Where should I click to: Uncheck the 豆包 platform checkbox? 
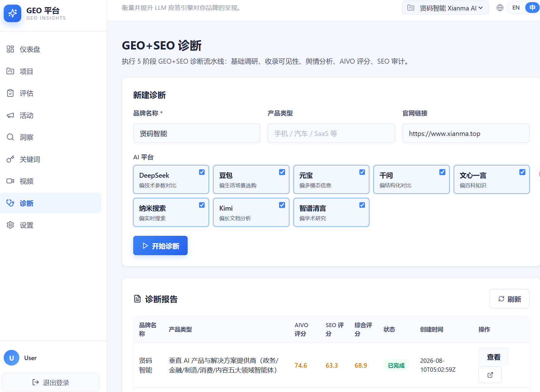(282, 172)
